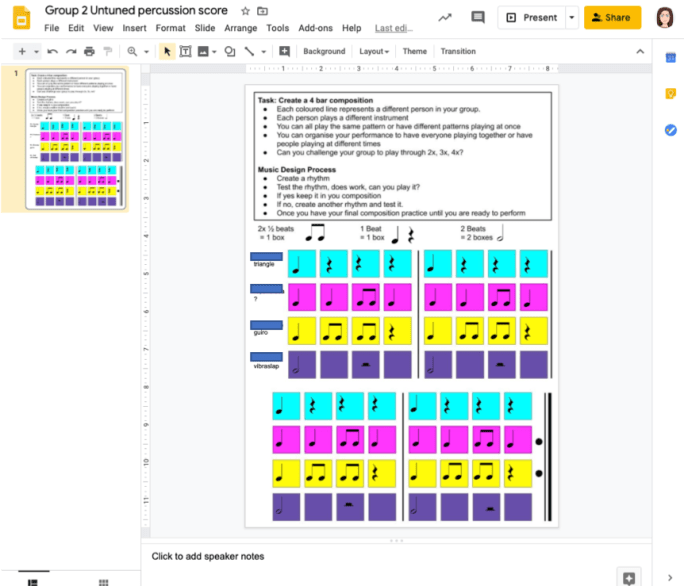Image resolution: width=684 pixels, height=586 pixels.
Task: Open activity dashboard trend icon
Action: [x=445, y=17]
